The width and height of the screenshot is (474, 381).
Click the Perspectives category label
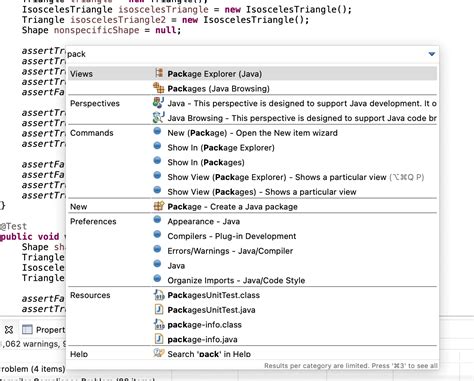(95, 103)
